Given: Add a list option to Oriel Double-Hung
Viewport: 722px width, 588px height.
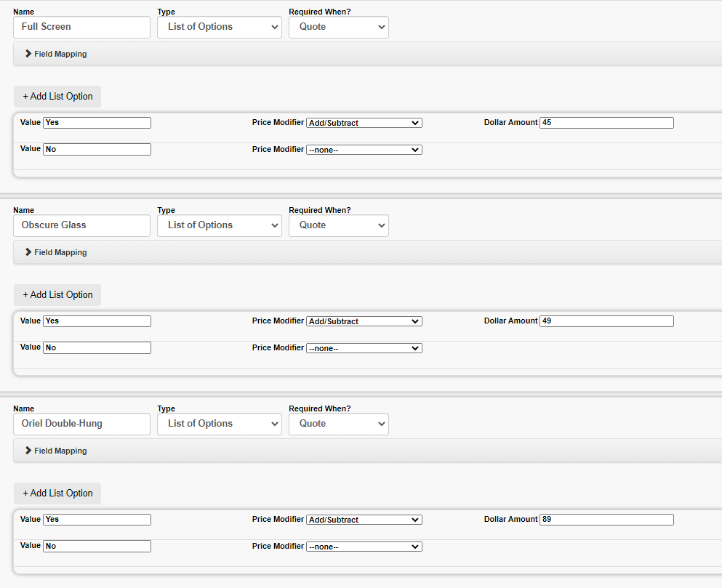Looking at the screenshot, I should pos(57,494).
